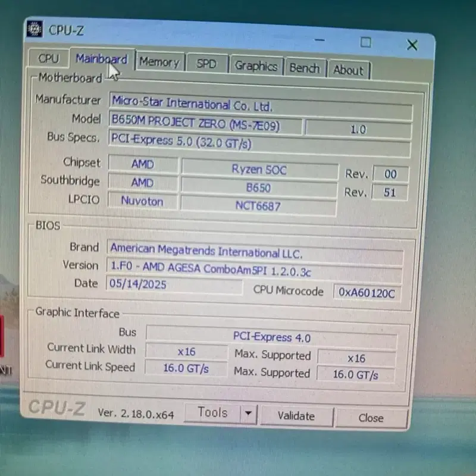Click Current Link Speed value 16.0 GT/s
The height and width of the screenshot is (476, 476).
[x=186, y=368]
